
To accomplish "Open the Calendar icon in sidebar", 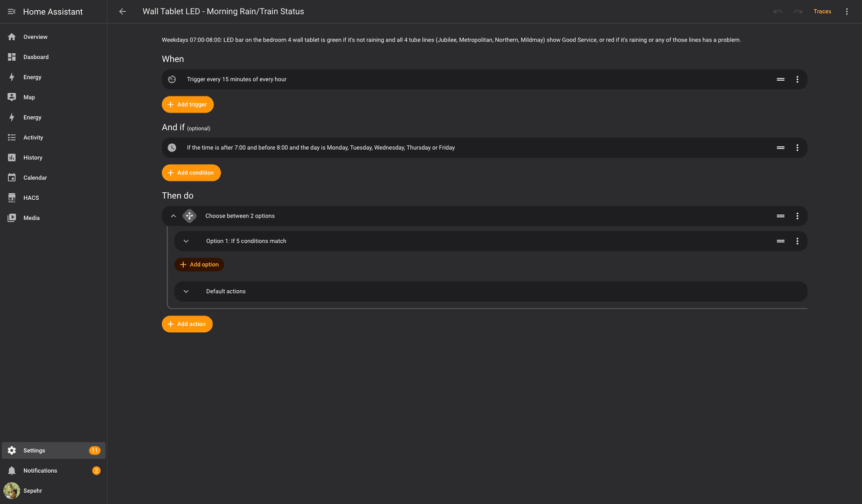I will (x=12, y=178).
